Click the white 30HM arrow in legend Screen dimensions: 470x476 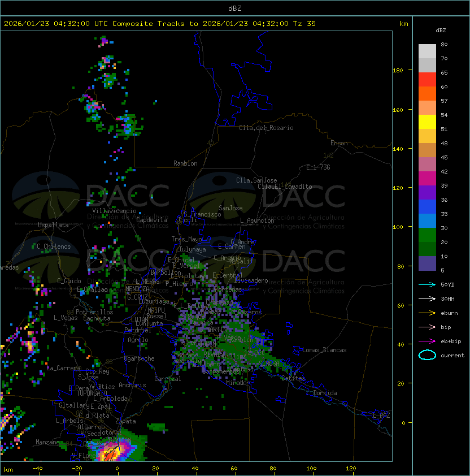point(427,298)
